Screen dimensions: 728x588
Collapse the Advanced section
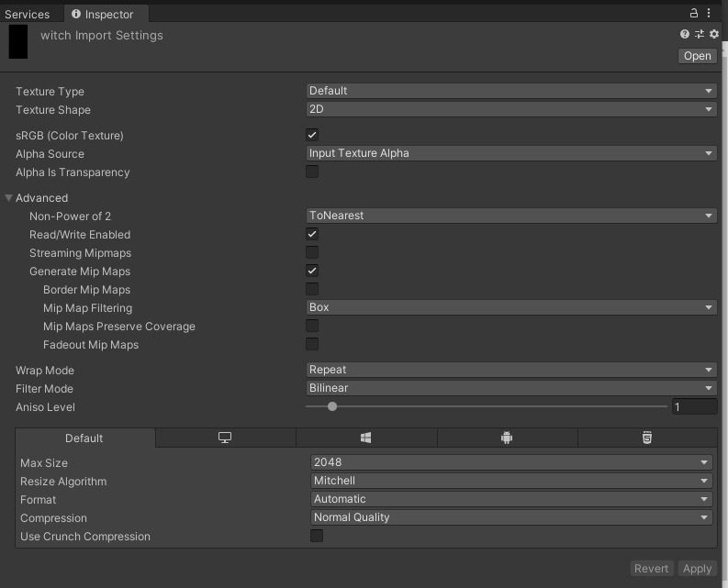point(9,198)
